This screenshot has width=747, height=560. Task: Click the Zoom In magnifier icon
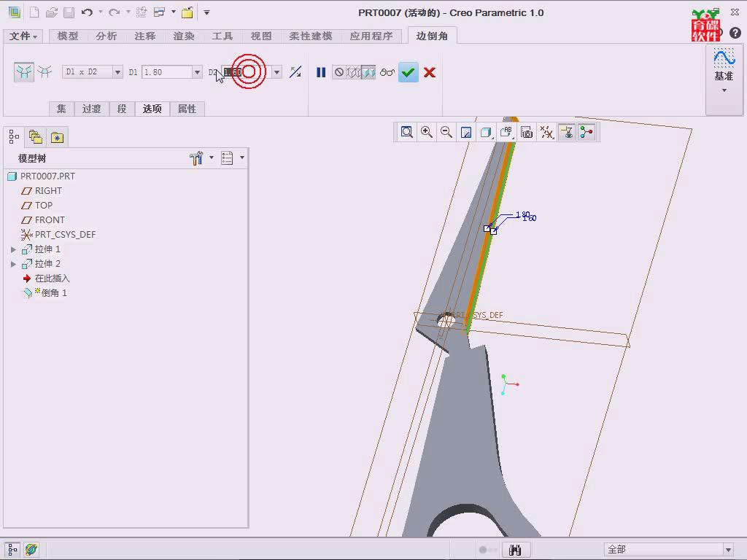pos(426,132)
